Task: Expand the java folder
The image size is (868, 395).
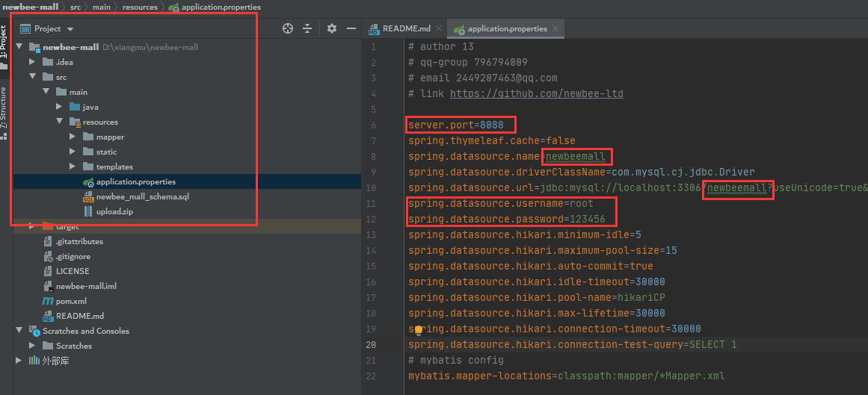Action: [59, 107]
